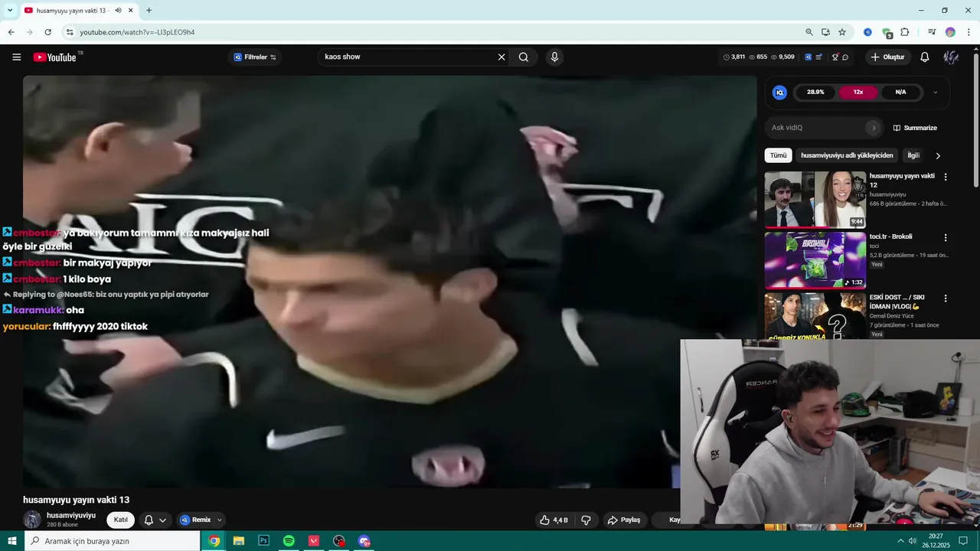980x551 pixels.
Task: Open the Extensions puzzle-piece menu
Action: (904, 32)
